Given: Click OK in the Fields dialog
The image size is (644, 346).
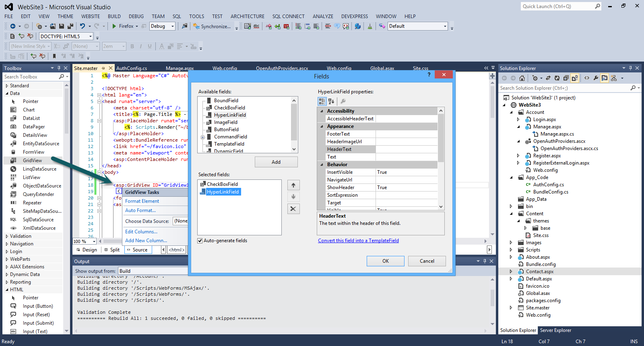Looking at the screenshot, I should pyautogui.click(x=386, y=261).
